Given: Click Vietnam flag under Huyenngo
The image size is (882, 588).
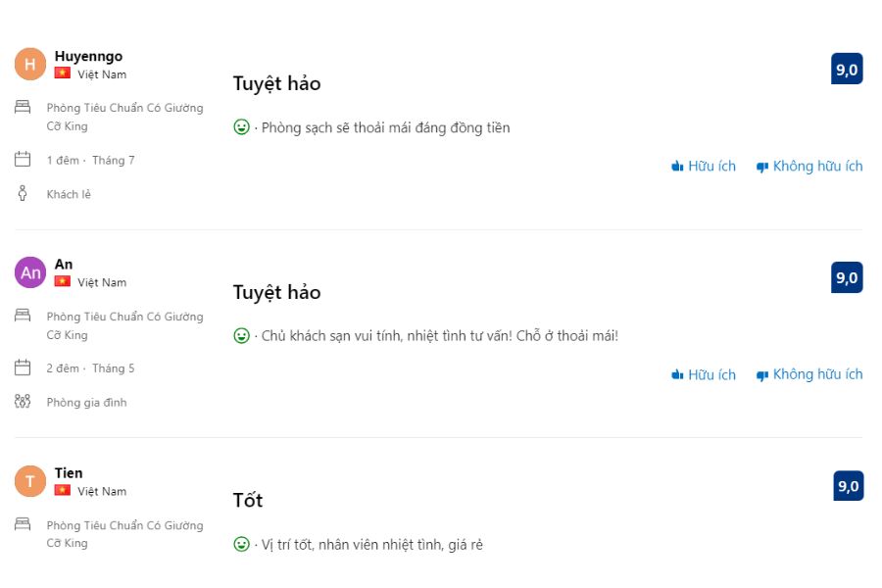Looking at the screenshot, I should [x=63, y=73].
